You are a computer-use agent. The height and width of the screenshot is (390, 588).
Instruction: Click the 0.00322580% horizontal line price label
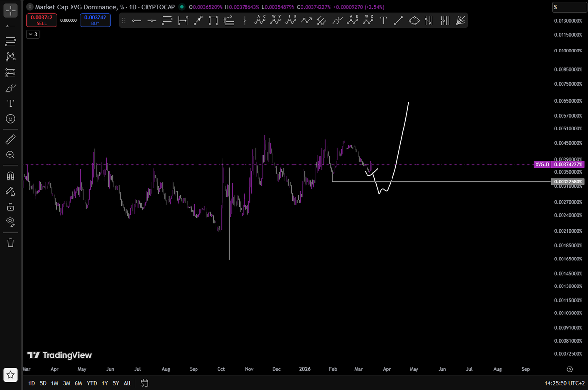click(x=568, y=182)
